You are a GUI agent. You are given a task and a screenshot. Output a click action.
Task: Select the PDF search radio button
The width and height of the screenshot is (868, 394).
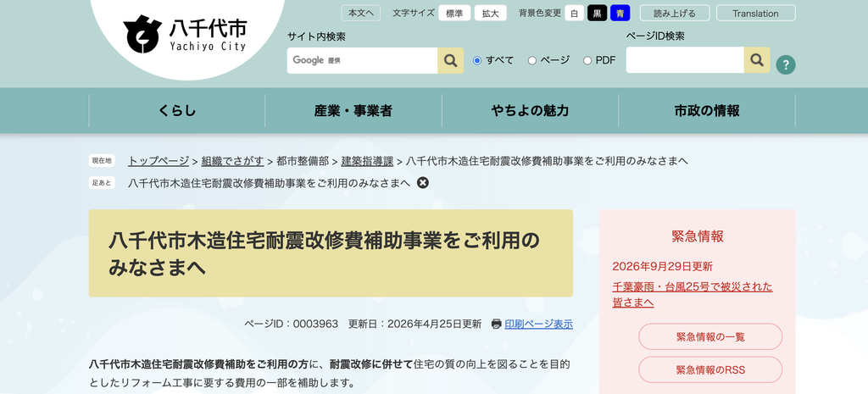(587, 60)
